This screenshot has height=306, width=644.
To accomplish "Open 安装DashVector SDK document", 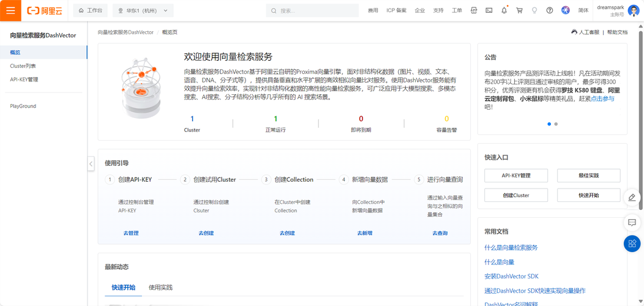I will coord(511,276).
